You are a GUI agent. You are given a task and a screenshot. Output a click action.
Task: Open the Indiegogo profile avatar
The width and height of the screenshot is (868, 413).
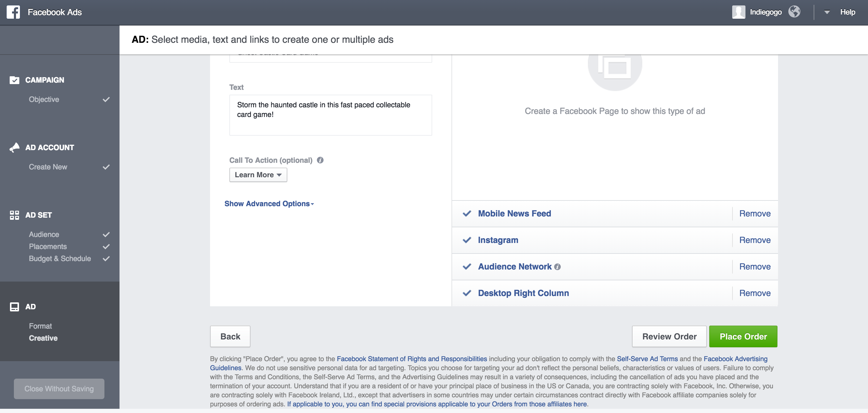click(x=738, y=12)
